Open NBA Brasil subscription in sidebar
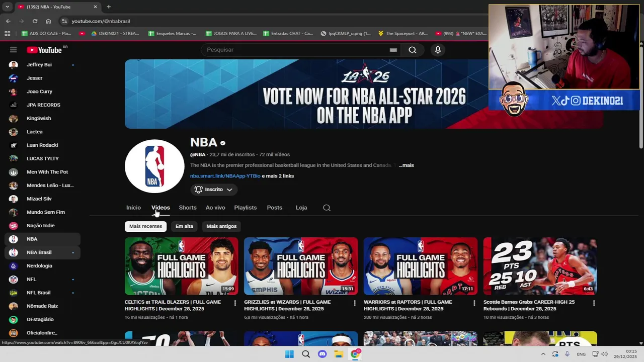This screenshot has width=644, height=362. click(42, 252)
